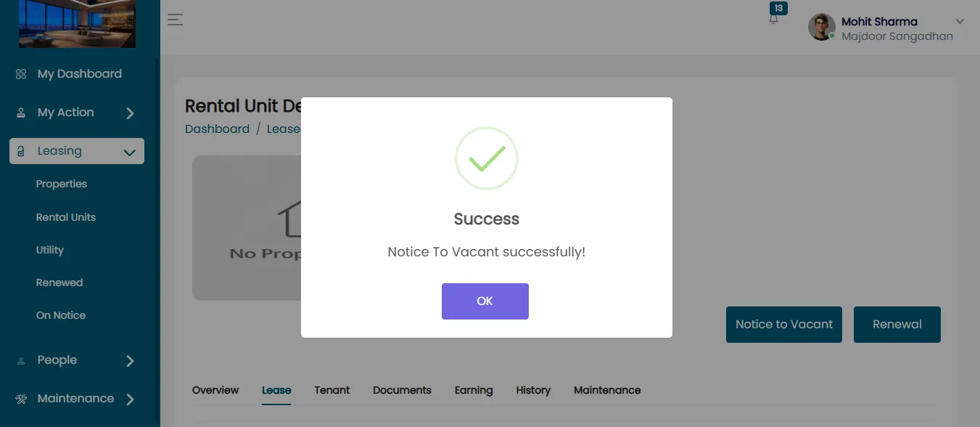
Task: Expand the Maintenance submenu arrow
Action: point(130,399)
